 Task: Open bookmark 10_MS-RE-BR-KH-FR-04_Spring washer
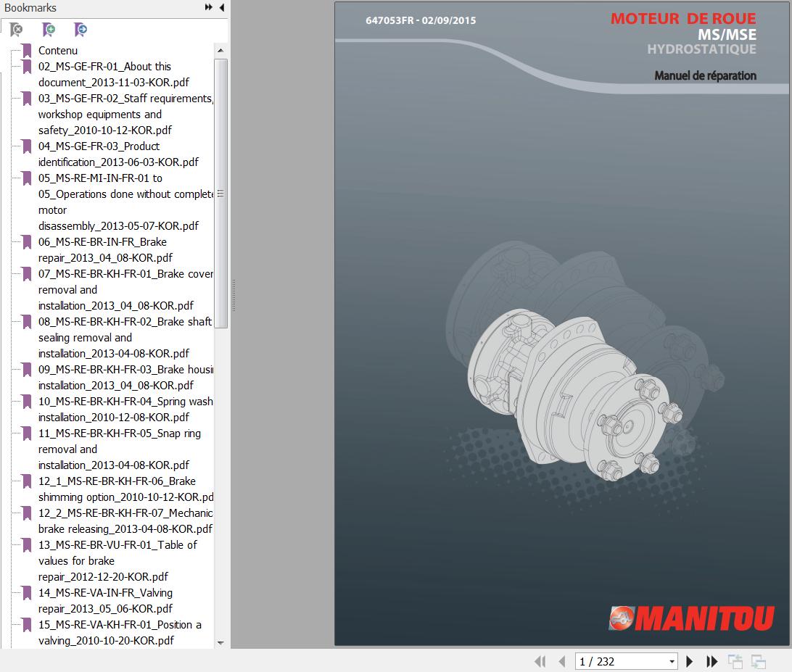point(125,410)
